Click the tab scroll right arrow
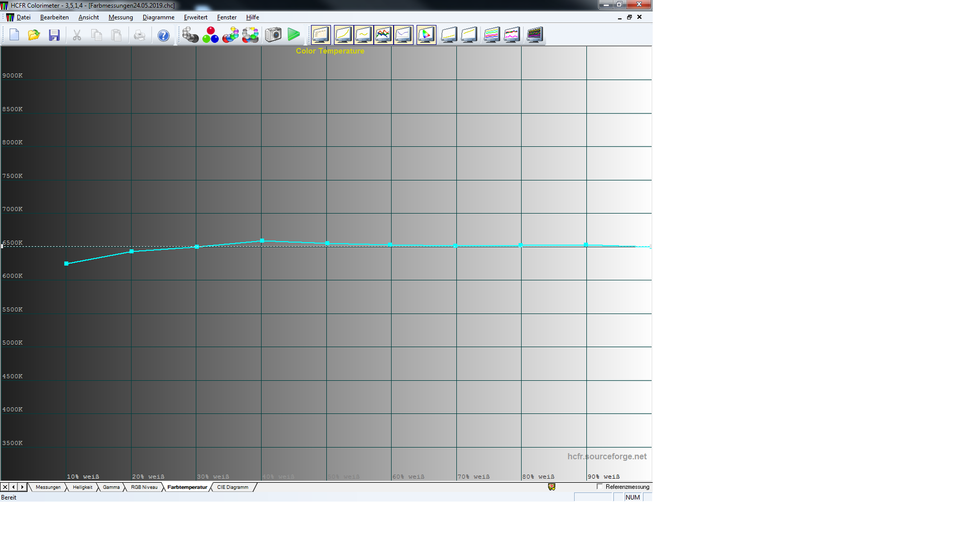This screenshot has width=980, height=549. pyautogui.click(x=22, y=487)
